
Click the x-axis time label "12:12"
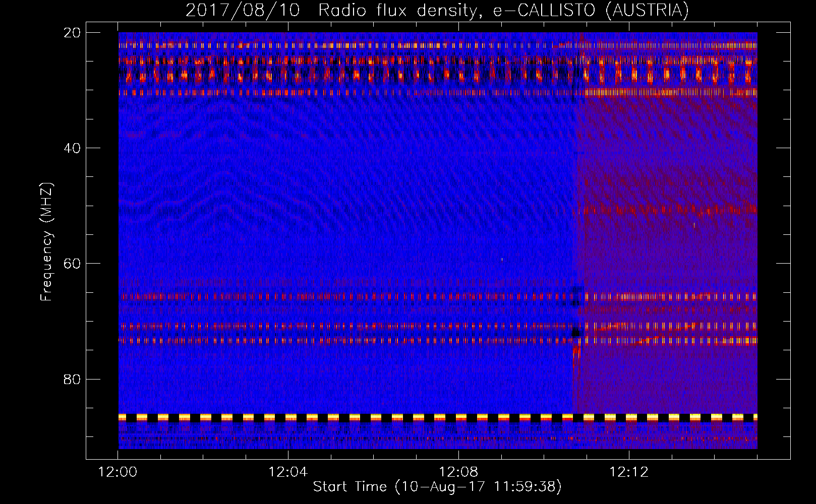pyautogui.click(x=629, y=472)
